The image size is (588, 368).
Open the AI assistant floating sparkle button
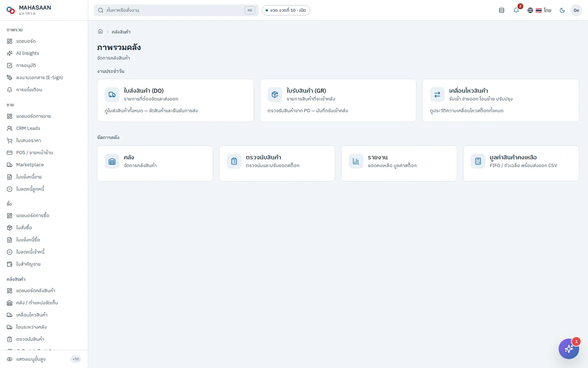coord(569,348)
